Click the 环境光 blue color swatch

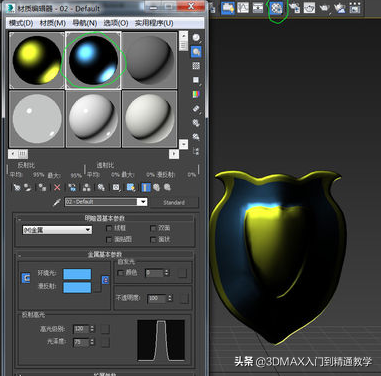point(77,274)
